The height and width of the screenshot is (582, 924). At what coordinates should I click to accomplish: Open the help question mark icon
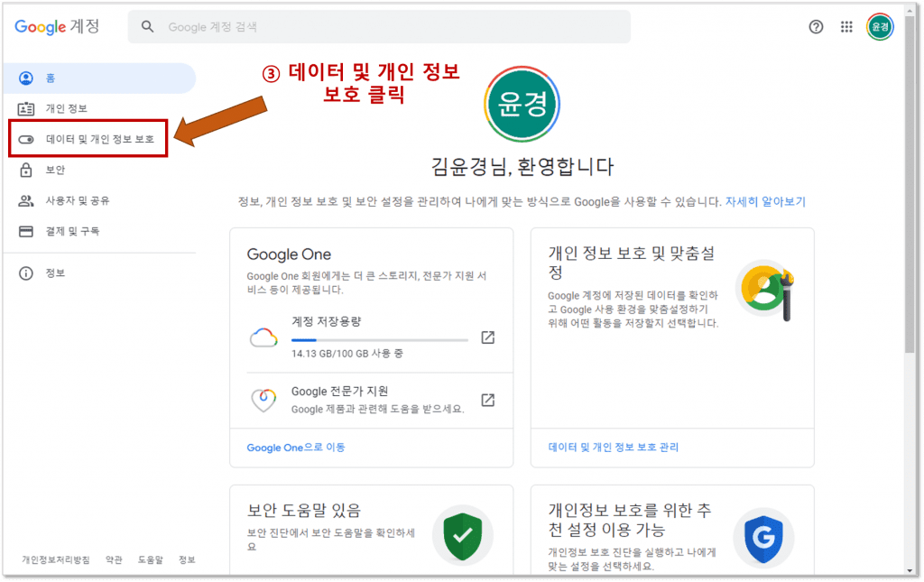coord(816,26)
